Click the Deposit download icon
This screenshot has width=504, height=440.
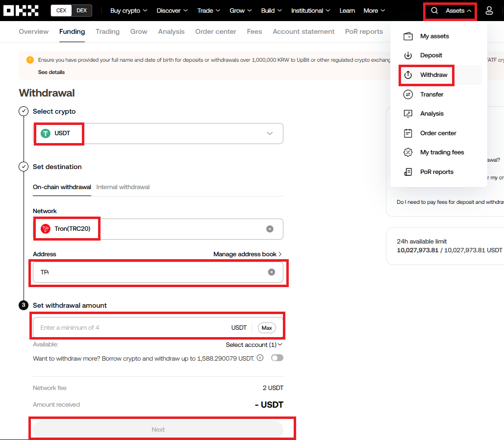(408, 55)
